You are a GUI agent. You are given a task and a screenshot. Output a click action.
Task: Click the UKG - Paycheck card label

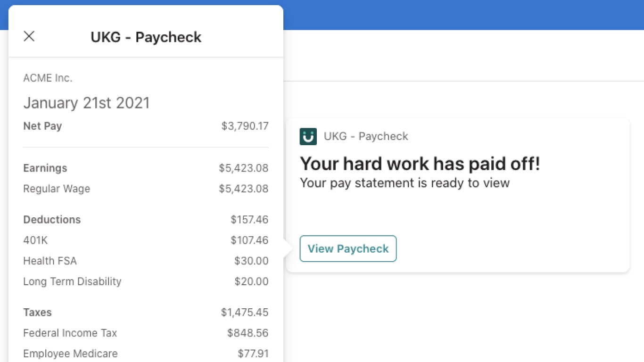click(x=366, y=137)
